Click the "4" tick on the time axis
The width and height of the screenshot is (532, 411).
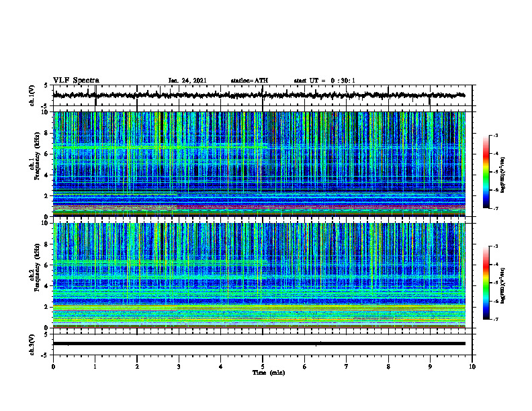click(221, 367)
